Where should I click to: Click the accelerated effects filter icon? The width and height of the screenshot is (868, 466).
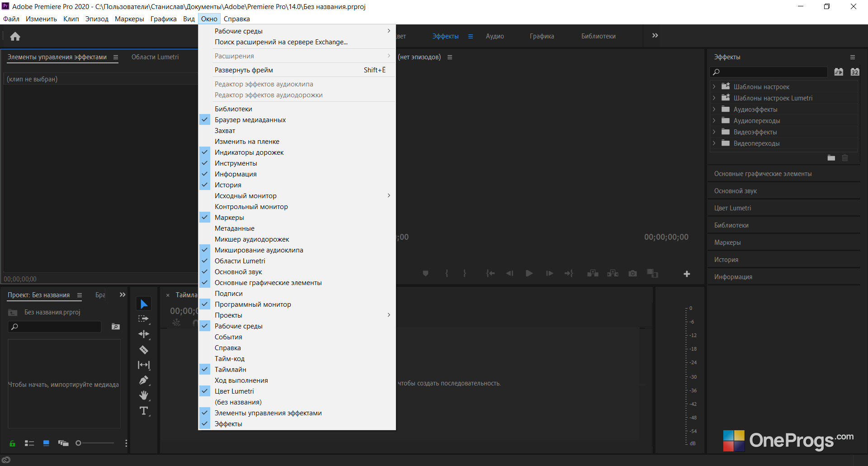pos(839,72)
